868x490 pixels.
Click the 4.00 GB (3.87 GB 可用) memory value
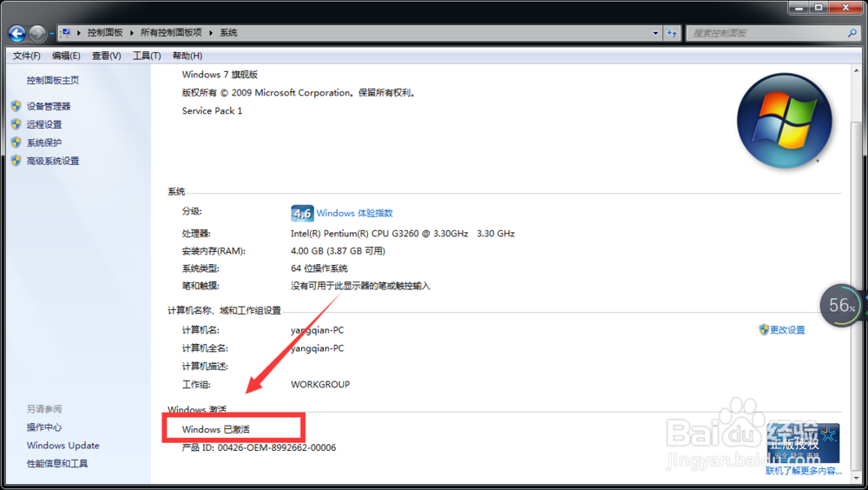(338, 251)
